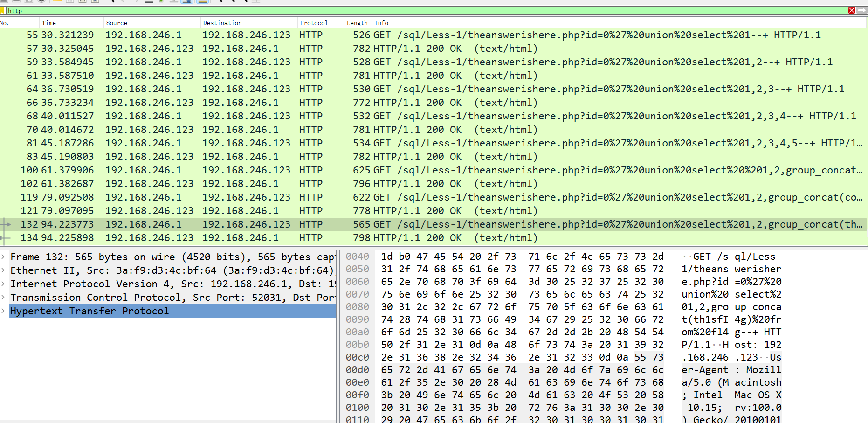Click ASCII text 't(th1sfI 4g)%20fr'
Screen dimensions: 868x423
pos(731,319)
